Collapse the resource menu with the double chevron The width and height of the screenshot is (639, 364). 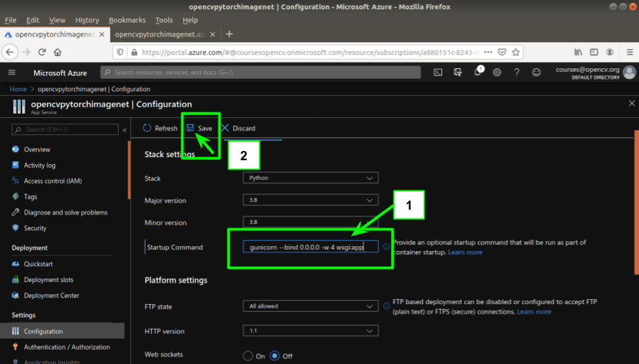pos(124,130)
